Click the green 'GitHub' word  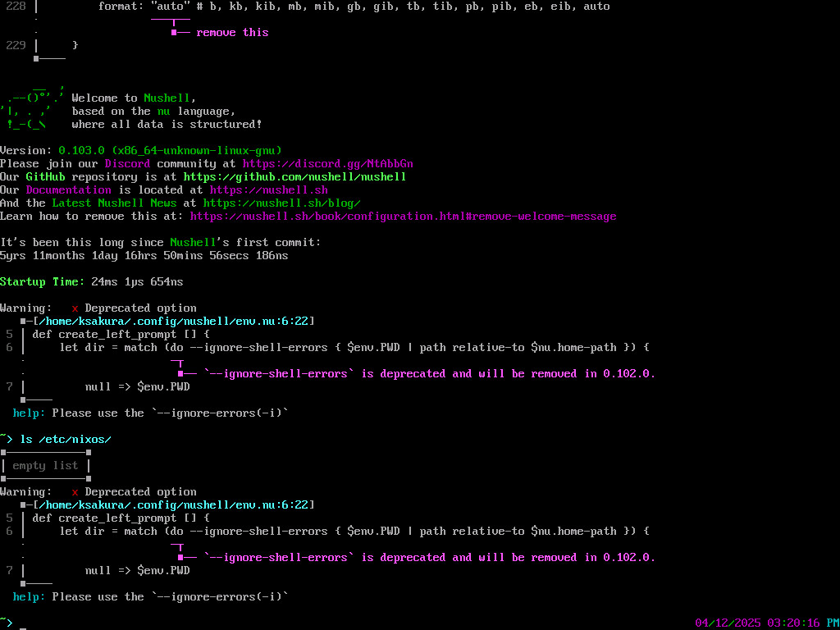coord(46,177)
